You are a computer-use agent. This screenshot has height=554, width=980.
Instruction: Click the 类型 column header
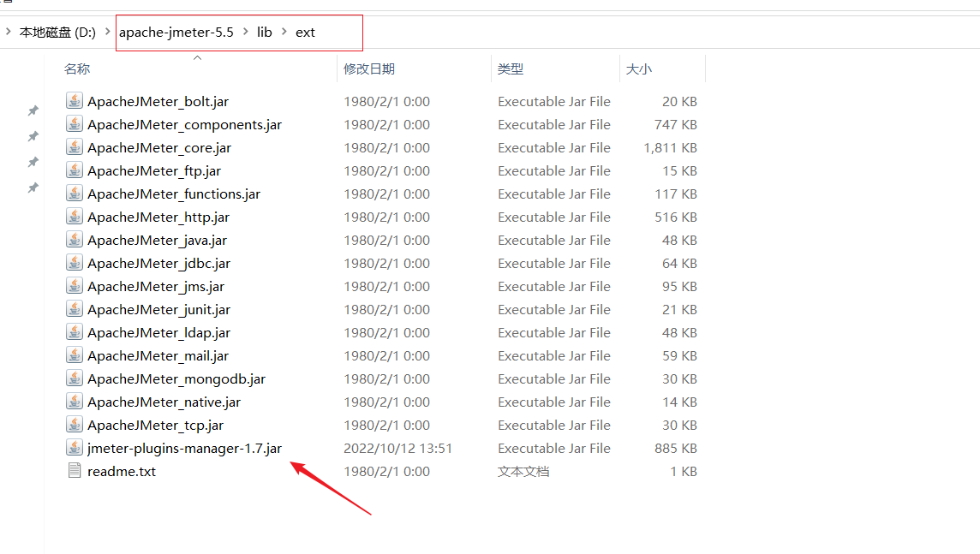point(510,69)
